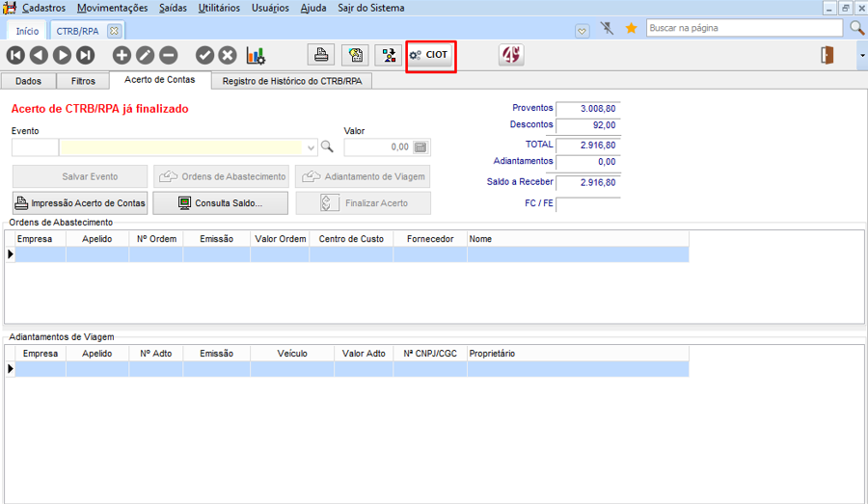
Task: Click Adiantamento de Viagem button
Action: 364,176
